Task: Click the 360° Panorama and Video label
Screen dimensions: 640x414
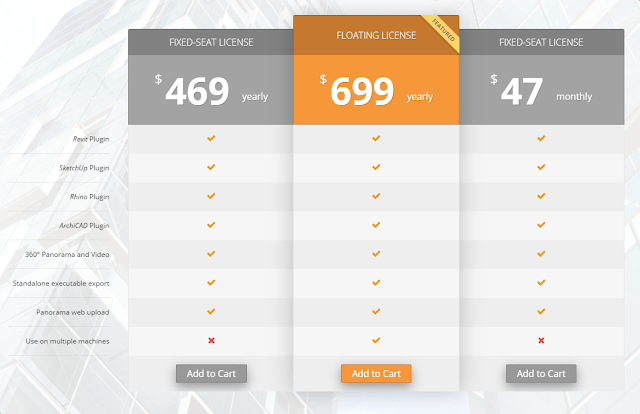Action: (67, 254)
